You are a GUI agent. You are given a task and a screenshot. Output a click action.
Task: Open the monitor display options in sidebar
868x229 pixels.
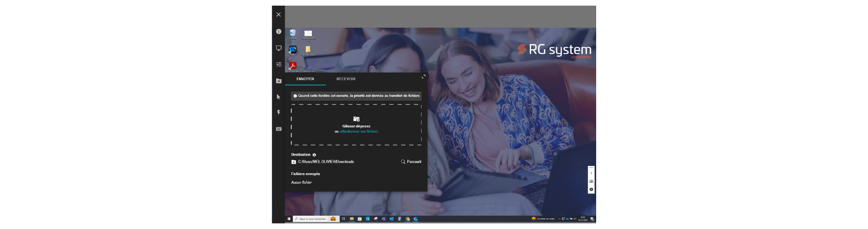(x=279, y=48)
